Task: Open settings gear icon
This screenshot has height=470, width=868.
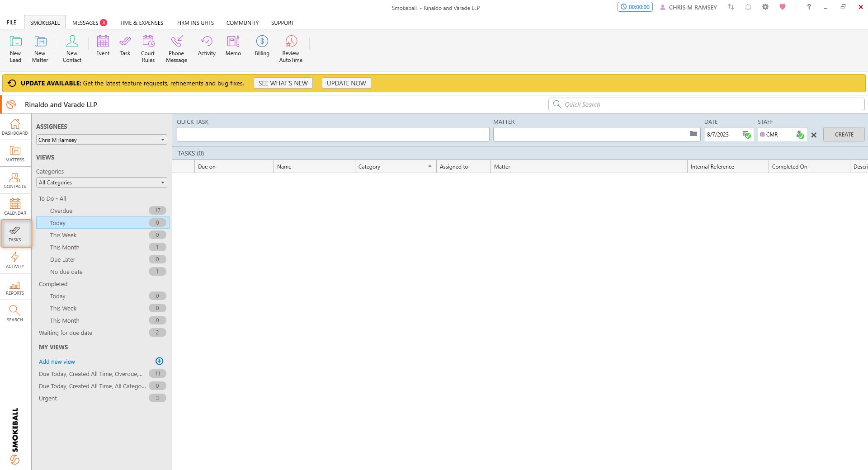Action: pos(765,7)
